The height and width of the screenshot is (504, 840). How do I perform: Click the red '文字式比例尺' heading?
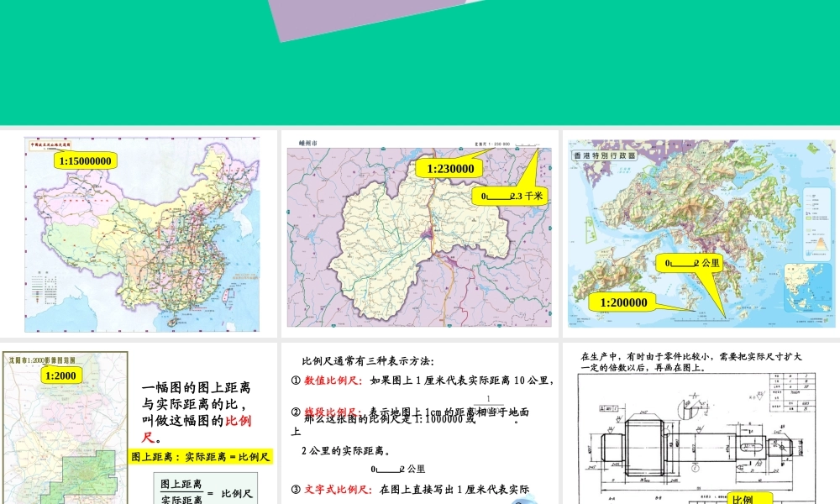pos(338,489)
